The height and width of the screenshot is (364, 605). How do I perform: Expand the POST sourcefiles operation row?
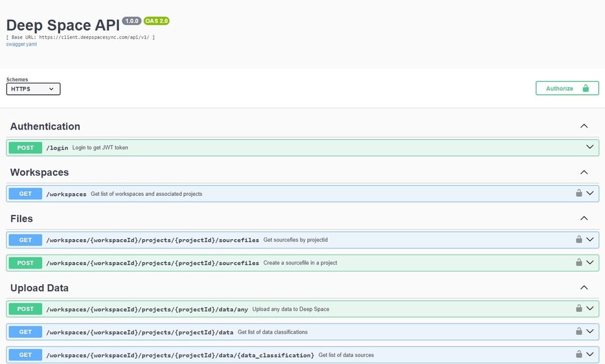[590, 263]
